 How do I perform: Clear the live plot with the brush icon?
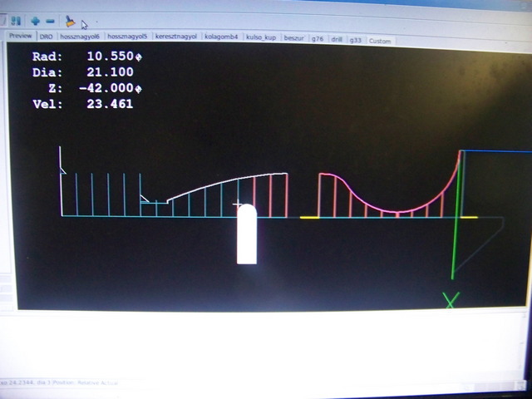coord(70,20)
